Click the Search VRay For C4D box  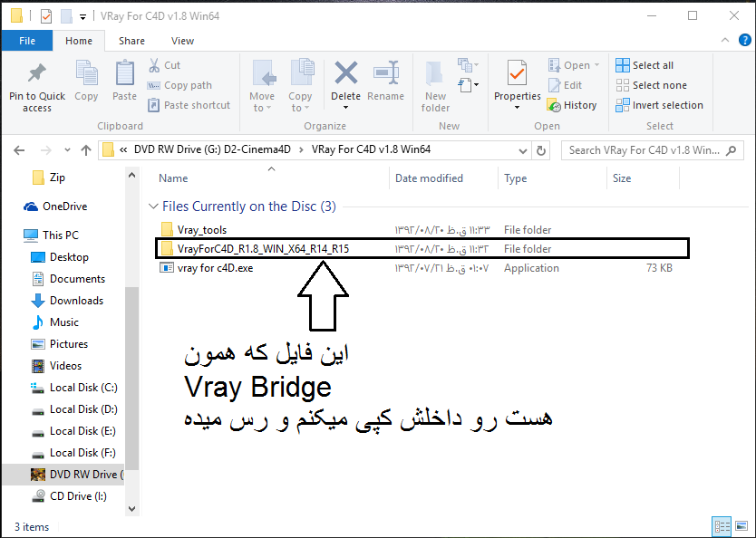pos(652,150)
